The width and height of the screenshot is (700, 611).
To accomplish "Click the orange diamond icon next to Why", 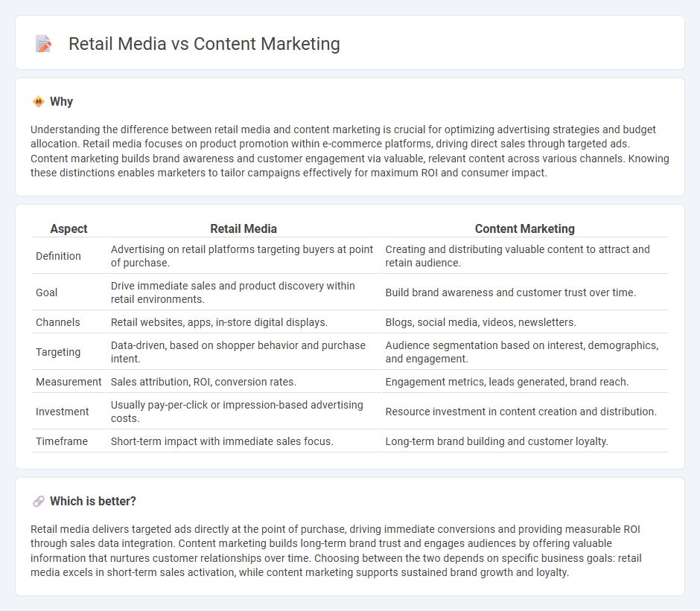I will tap(39, 102).
